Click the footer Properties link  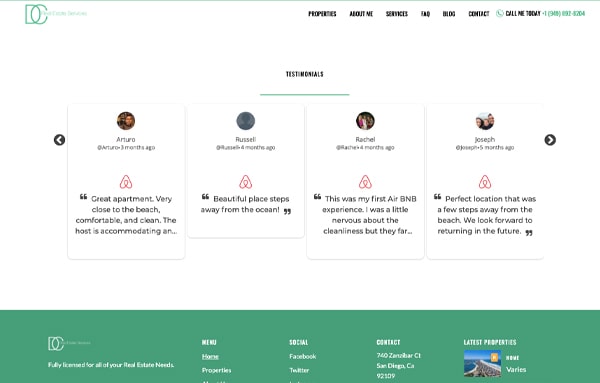[217, 370]
